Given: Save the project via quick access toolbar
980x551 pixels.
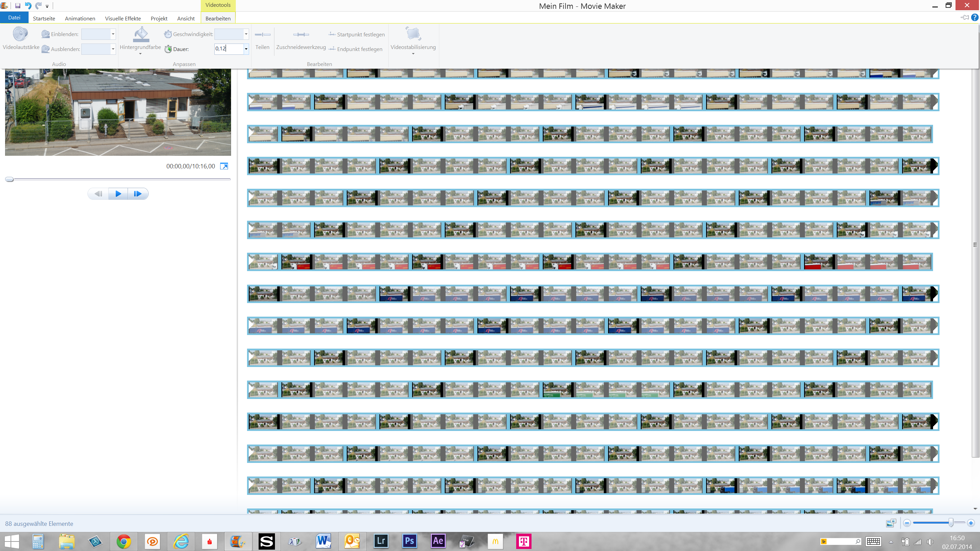Looking at the screenshot, I should [x=17, y=5].
